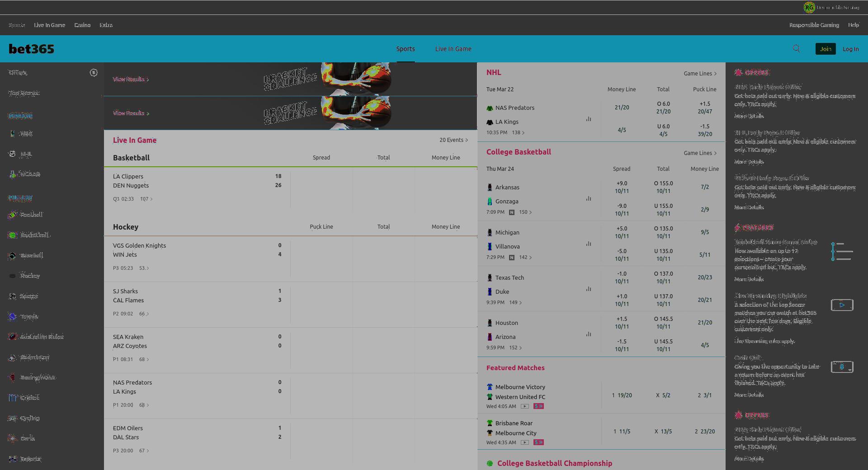Select the Cycling icon
Screen dimensions: 868x470
click(x=13, y=418)
